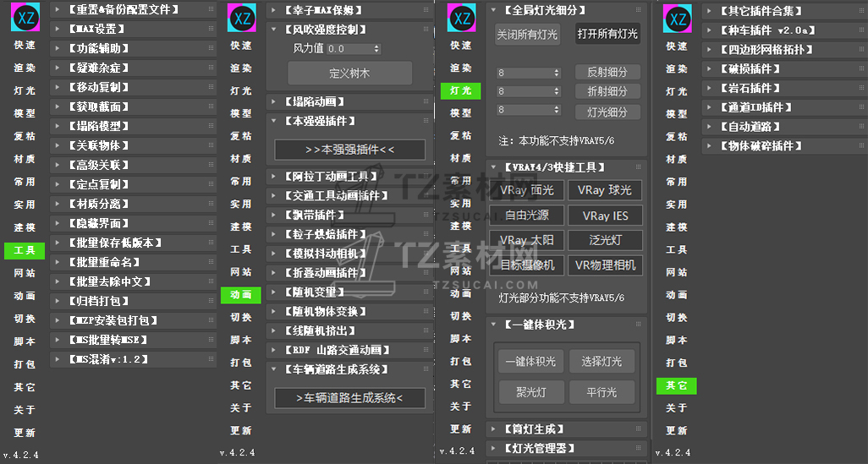Open the 材质 tab in the 其它 panel

tap(677, 159)
